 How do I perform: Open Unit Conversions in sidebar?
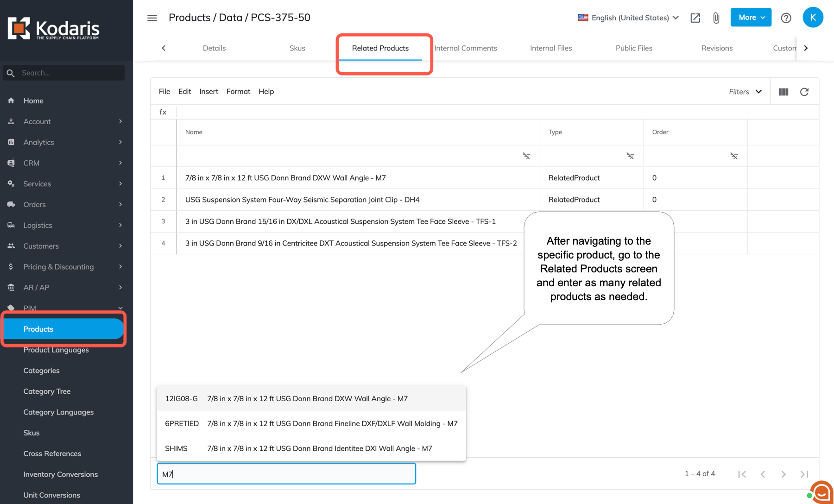(x=51, y=495)
